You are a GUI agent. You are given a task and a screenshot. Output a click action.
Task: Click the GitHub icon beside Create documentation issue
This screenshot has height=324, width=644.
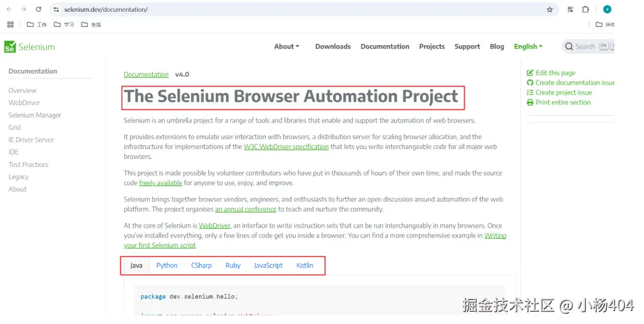tap(530, 82)
